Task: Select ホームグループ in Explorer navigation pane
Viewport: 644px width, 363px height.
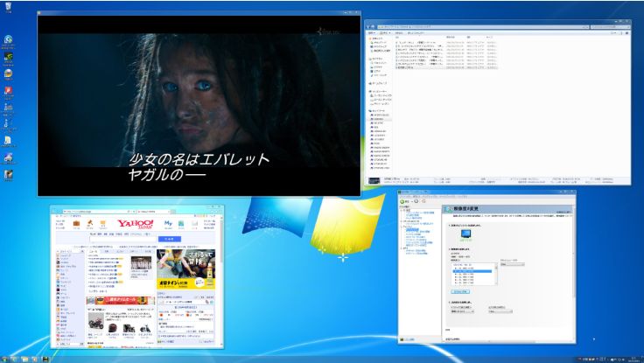Action: point(380,83)
